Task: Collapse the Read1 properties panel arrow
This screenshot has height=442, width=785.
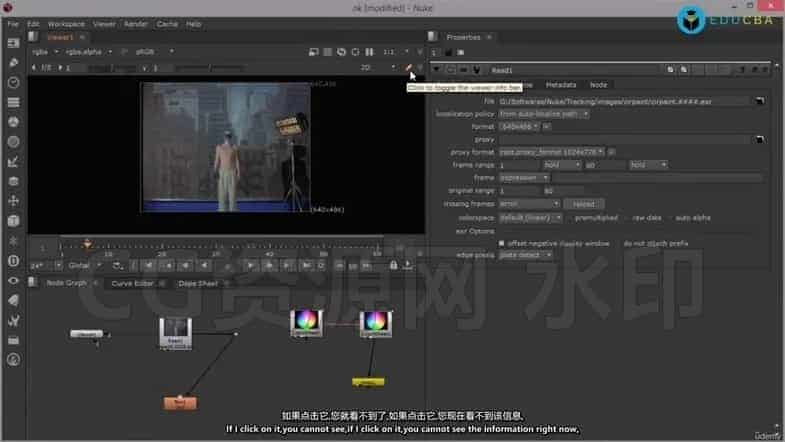Action: (x=437, y=70)
